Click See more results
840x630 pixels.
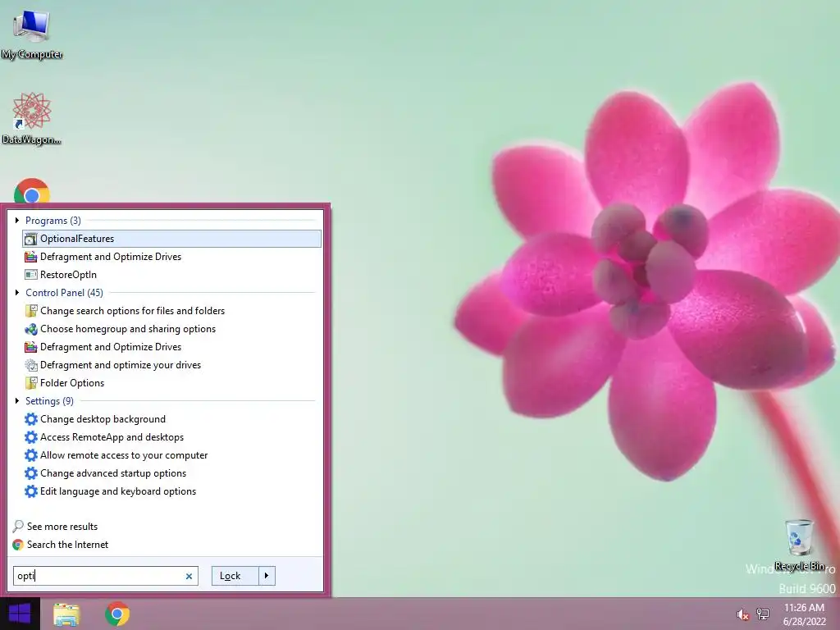tap(62, 527)
